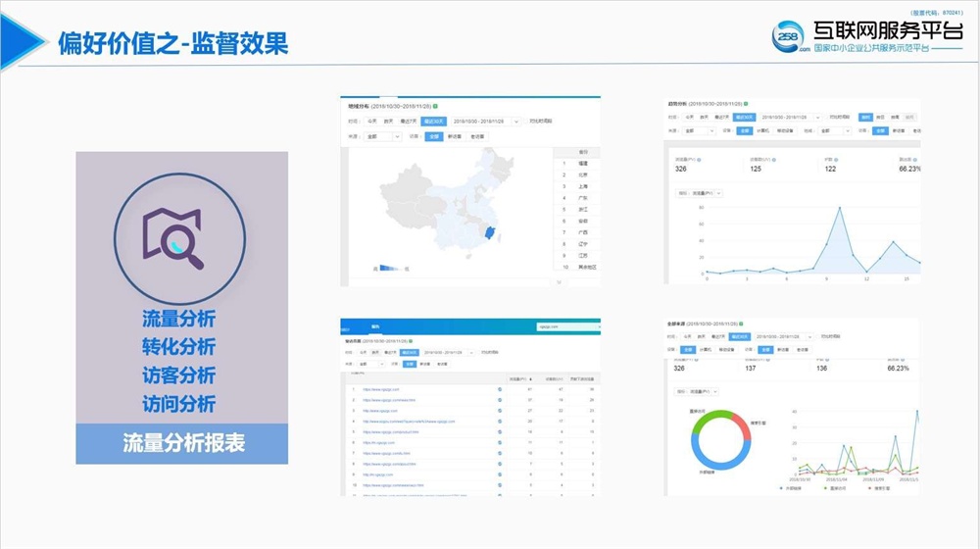Click 流量分析报表 blue button

tap(182, 443)
